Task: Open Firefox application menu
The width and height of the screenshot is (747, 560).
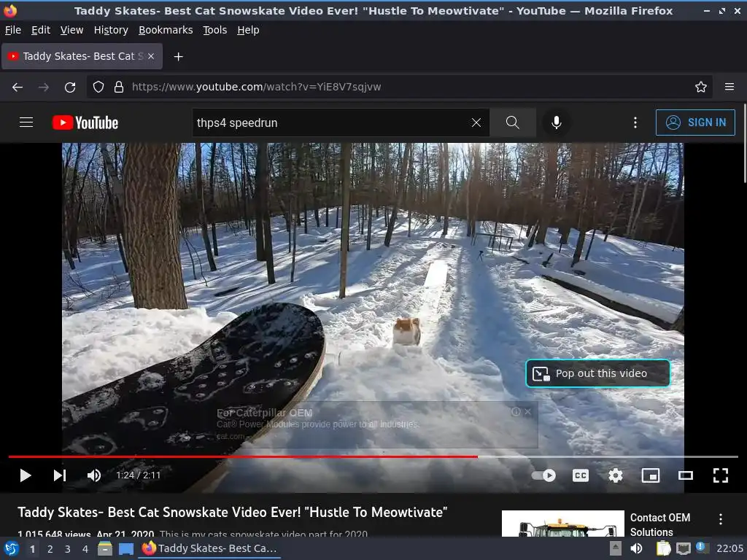Action: click(729, 87)
